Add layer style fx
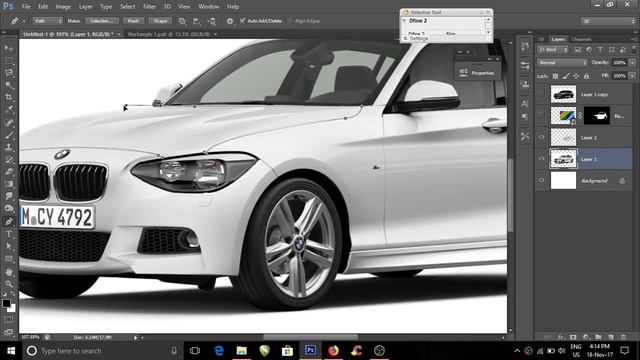Image resolution: width=640 pixels, height=360 pixels. [561, 337]
